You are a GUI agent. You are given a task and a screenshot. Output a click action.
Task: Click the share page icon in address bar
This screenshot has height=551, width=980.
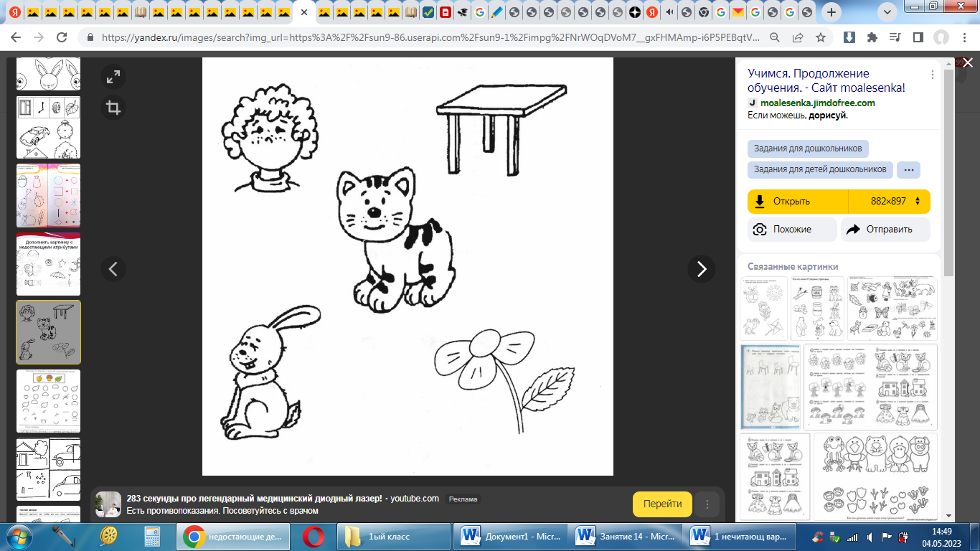pyautogui.click(x=798, y=37)
